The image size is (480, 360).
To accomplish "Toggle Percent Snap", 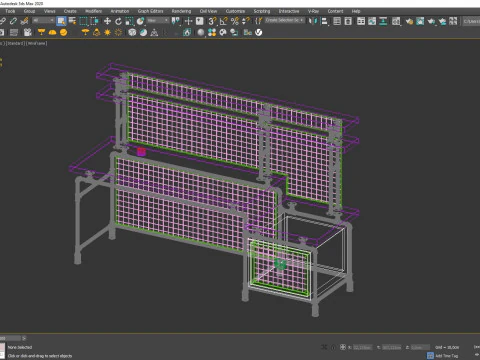I will pyautogui.click(x=235, y=21).
